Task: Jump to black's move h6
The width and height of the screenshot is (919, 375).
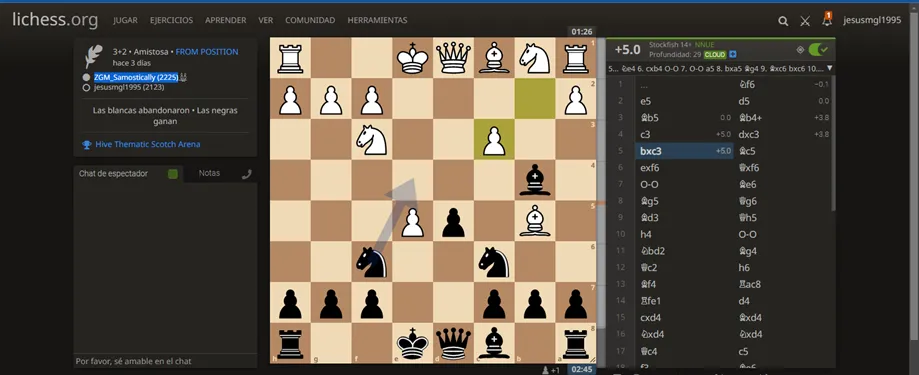Action: 744,268
